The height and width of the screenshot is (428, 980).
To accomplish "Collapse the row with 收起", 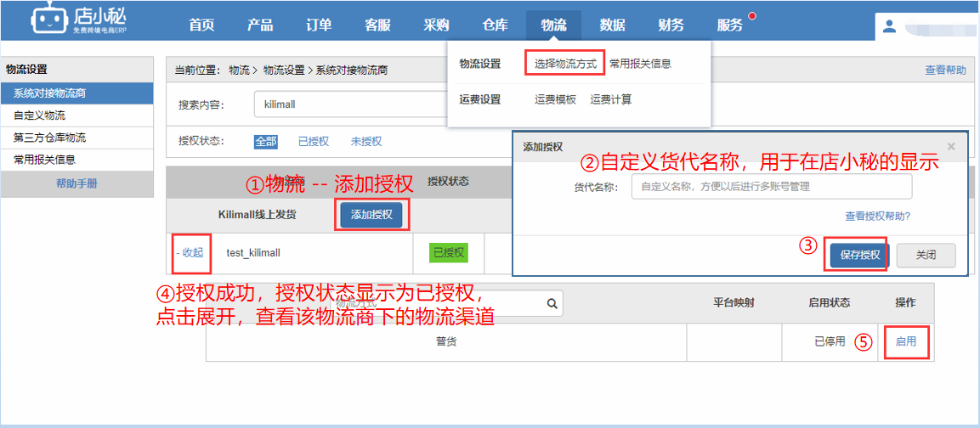I will (190, 252).
